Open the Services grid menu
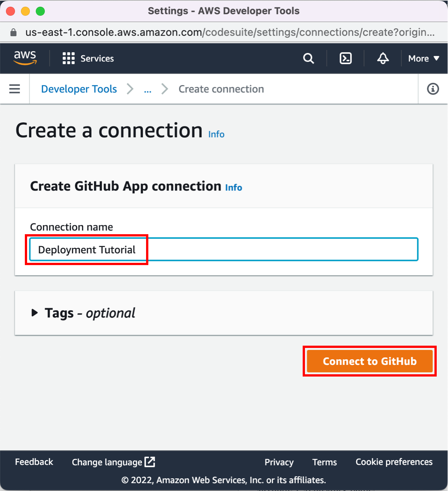 tap(69, 58)
